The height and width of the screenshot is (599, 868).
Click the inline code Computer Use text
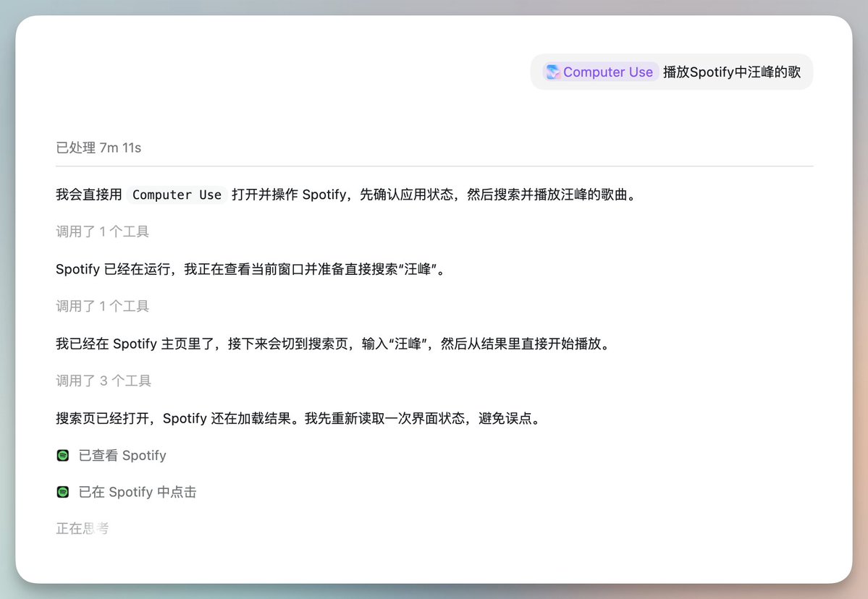(177, 195)
